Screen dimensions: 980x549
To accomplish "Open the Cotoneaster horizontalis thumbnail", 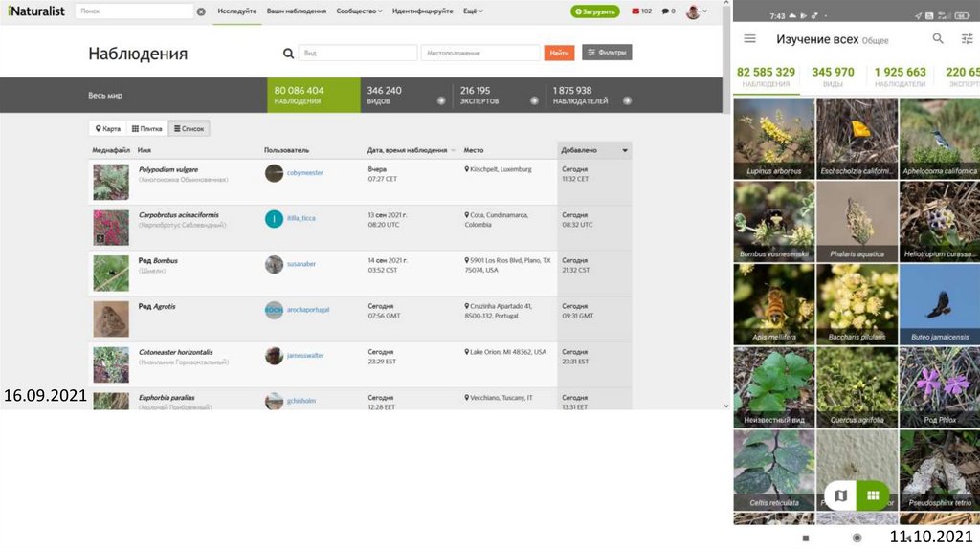I will (111, 364).
